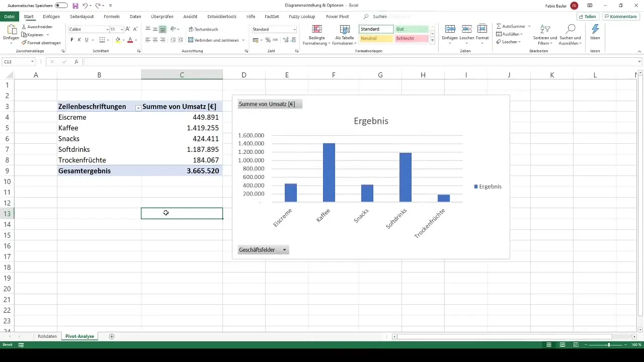Click the Save disk icon in the title bar
This screenshot has width=644, height=362.
tap(75, 6)
